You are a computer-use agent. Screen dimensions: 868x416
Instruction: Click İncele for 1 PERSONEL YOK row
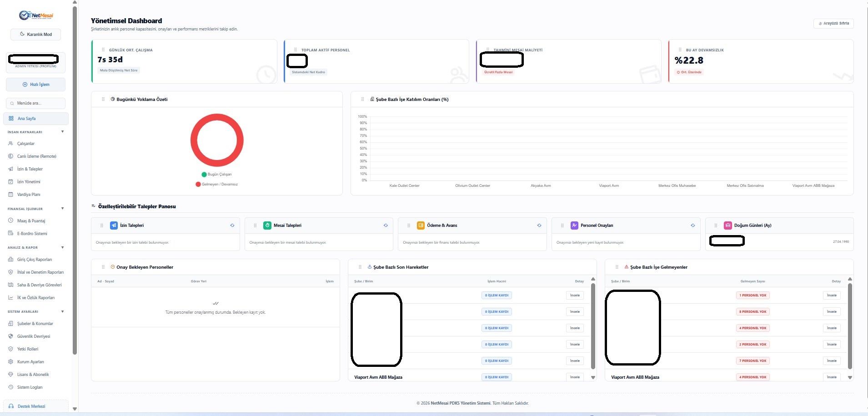tap(832, 296)
